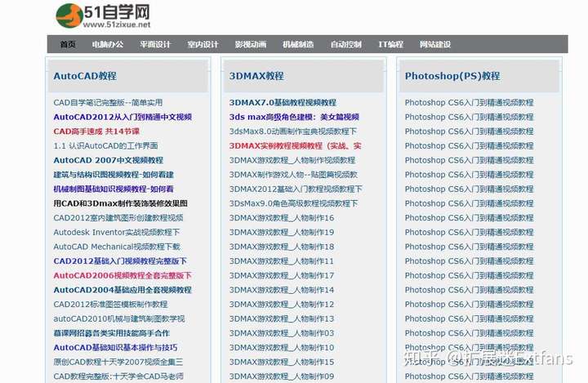
Task: Open the 平面设计 navigation item
Action: 155,44
